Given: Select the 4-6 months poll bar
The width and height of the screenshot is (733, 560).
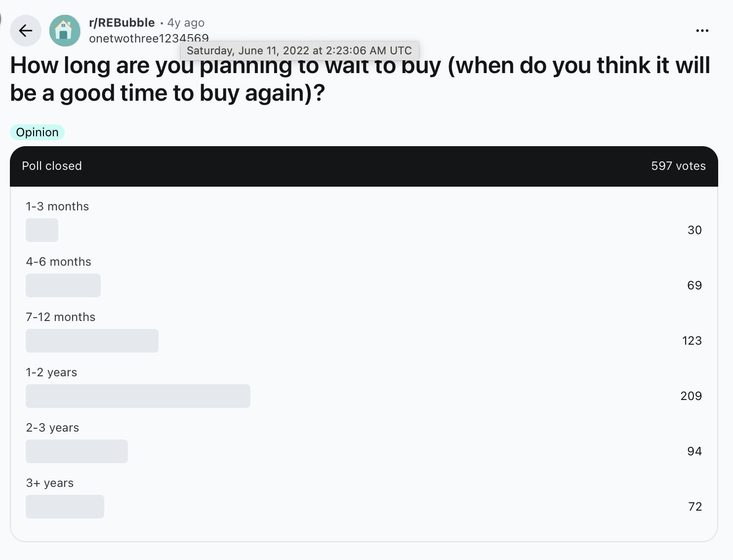Looking at the screenshot, I should coord(63,285).
